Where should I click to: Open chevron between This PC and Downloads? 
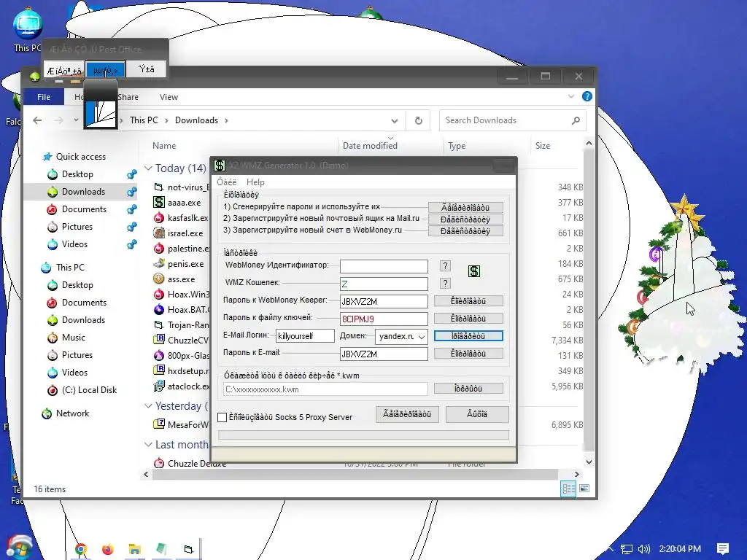tap(166, 120)
